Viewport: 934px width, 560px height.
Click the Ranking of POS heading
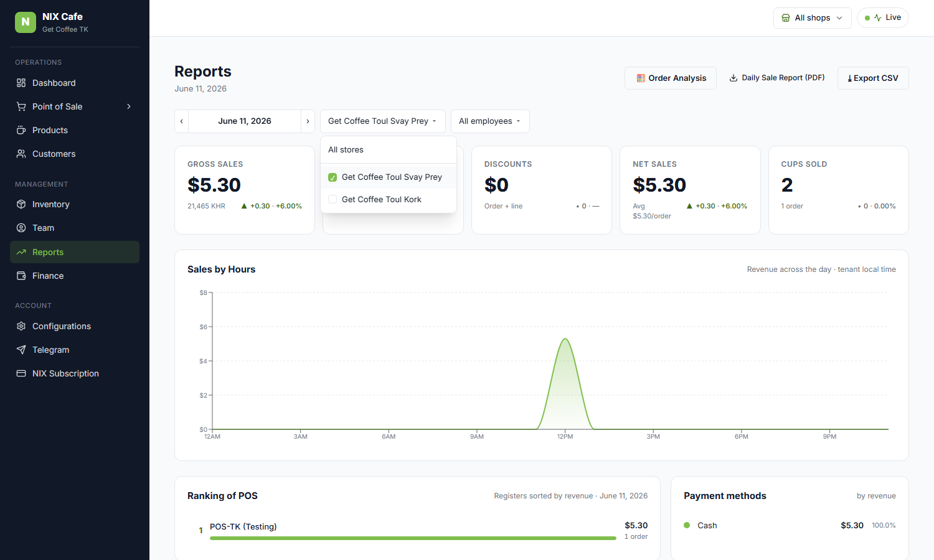(x=222, y=496)
